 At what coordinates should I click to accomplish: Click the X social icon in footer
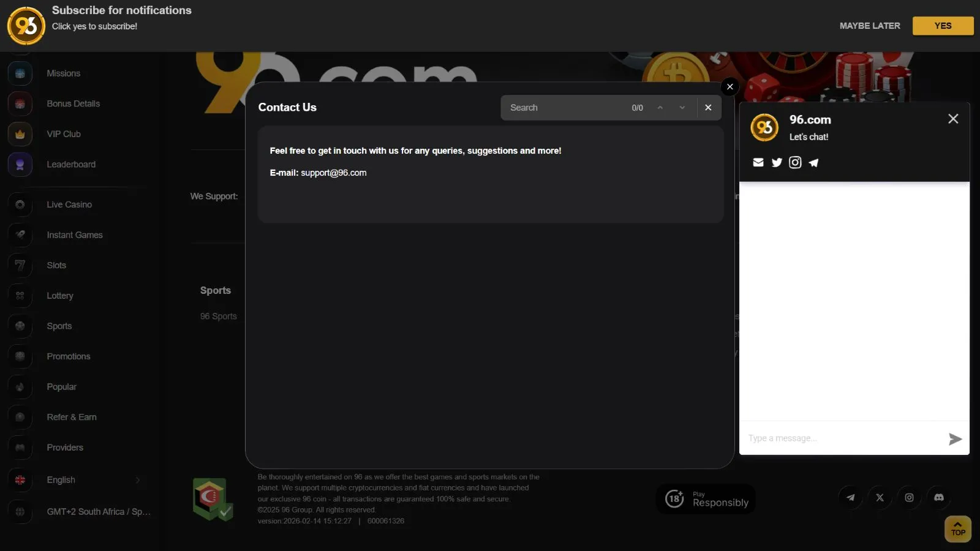click(880, 498)
